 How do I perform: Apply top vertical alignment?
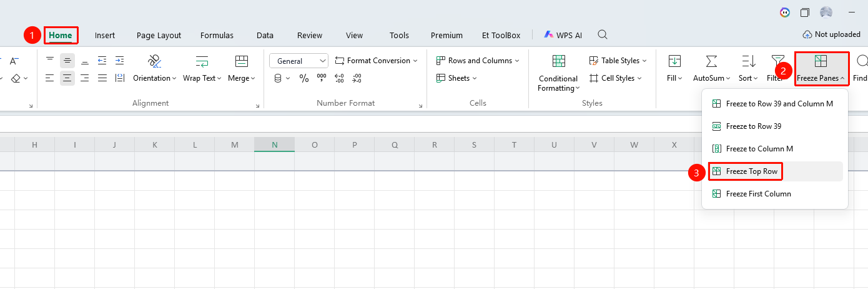click(50, 61)
